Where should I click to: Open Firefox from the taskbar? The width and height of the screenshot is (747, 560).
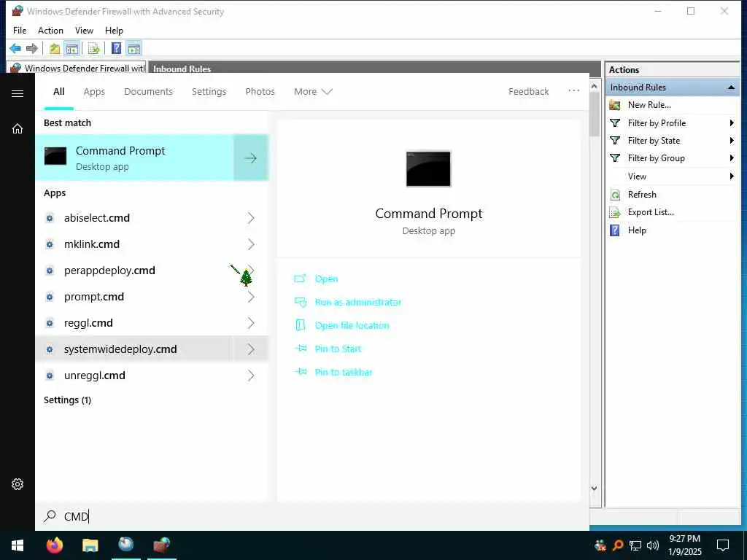pos(55,545)
